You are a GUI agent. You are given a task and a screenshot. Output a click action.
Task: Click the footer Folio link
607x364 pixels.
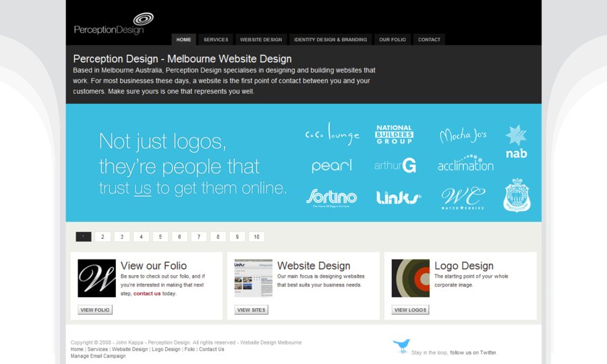(190, 349)
